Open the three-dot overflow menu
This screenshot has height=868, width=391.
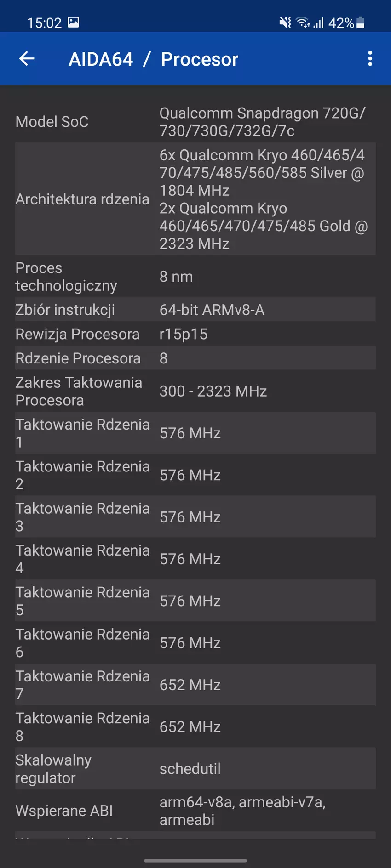(x=370, y=59)
